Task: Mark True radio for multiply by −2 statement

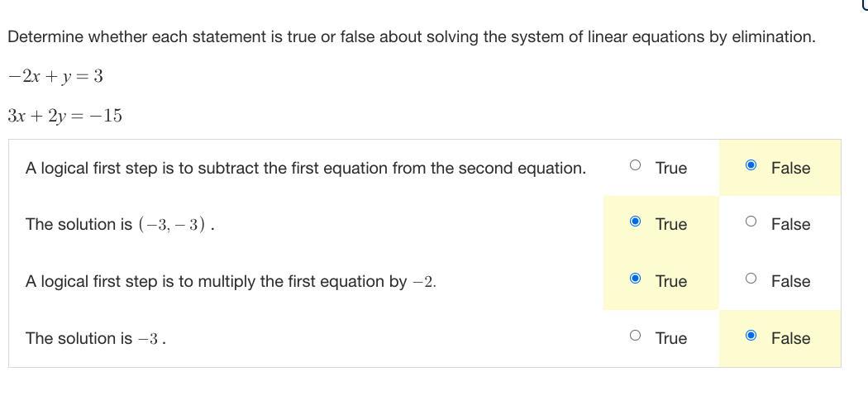Action: (x=636, y=279)
